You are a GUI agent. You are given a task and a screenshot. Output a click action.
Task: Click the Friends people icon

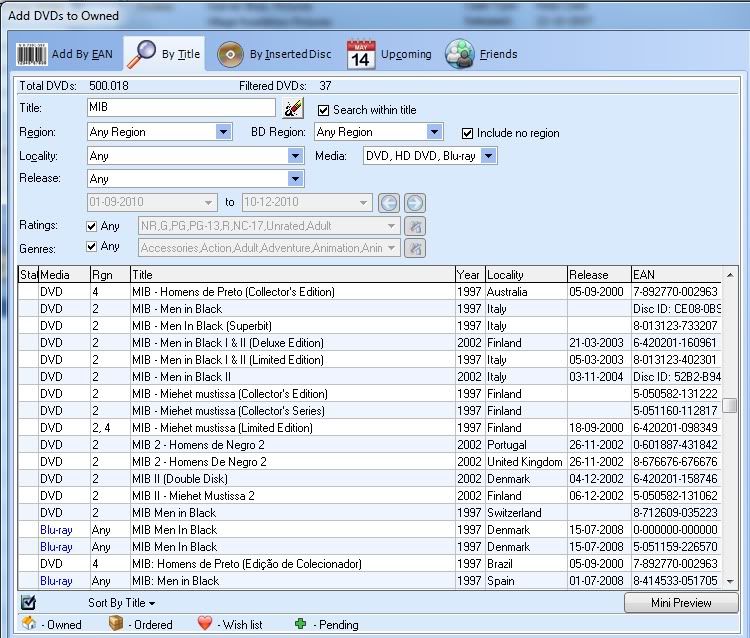(460, 54)
